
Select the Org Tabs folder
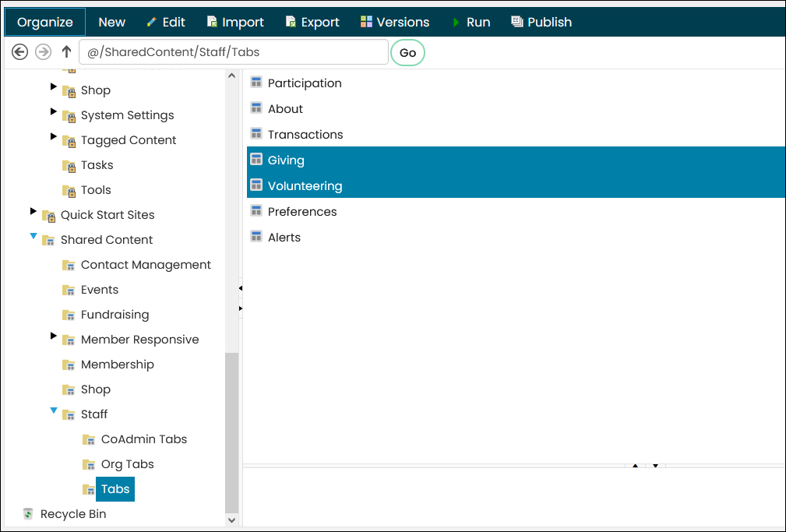tap(127, 464)
